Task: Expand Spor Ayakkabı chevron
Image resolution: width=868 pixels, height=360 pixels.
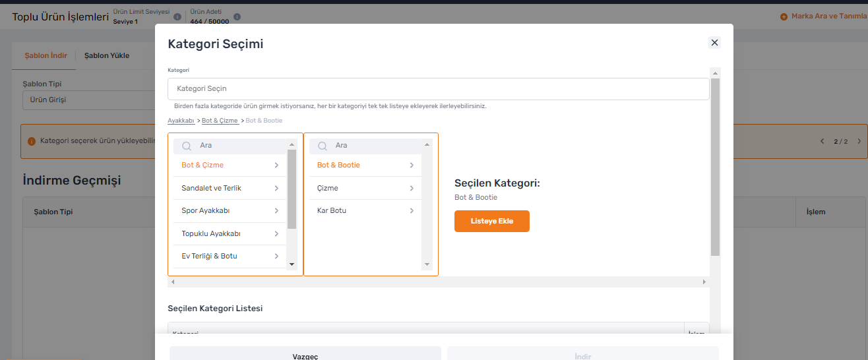Action: [276, 211]
